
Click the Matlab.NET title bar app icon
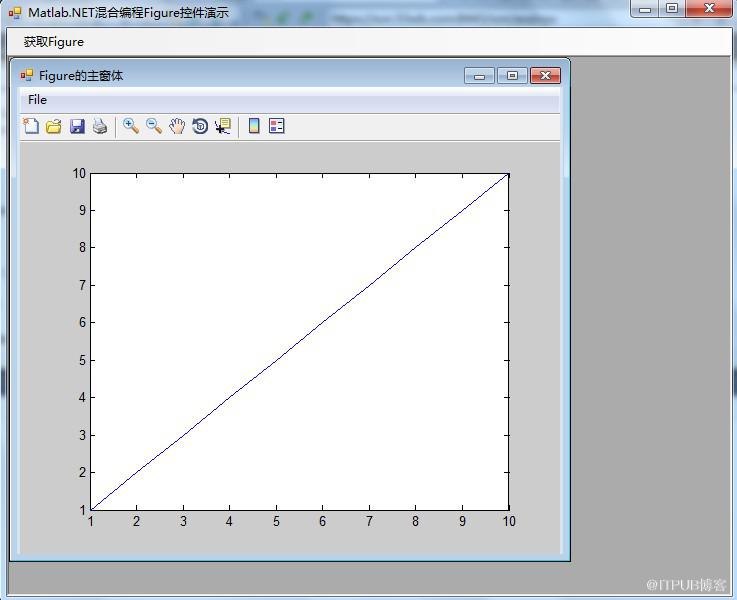coord(15,13)
